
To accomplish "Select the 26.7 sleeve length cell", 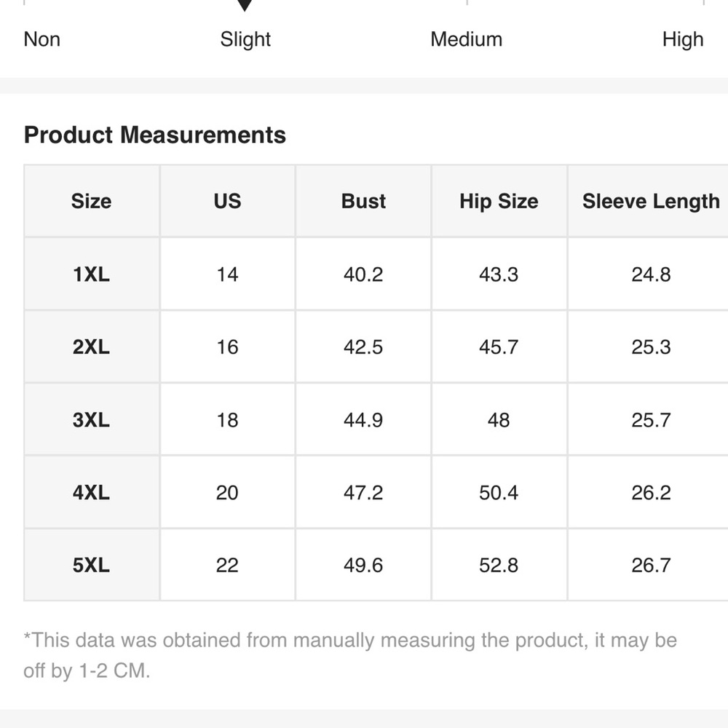I will (x=651, y=566).
